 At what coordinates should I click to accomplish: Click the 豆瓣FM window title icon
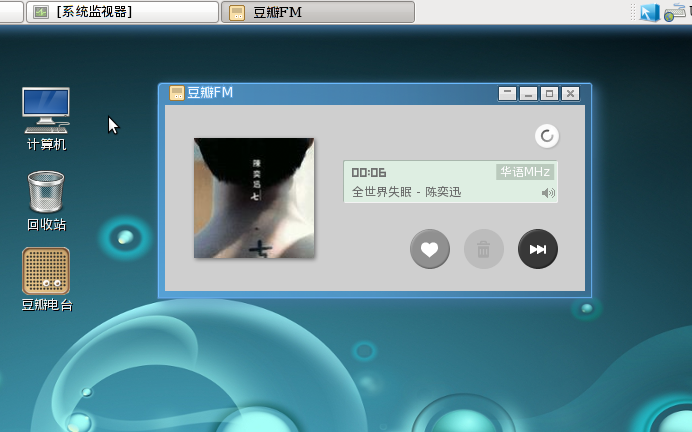177,93
